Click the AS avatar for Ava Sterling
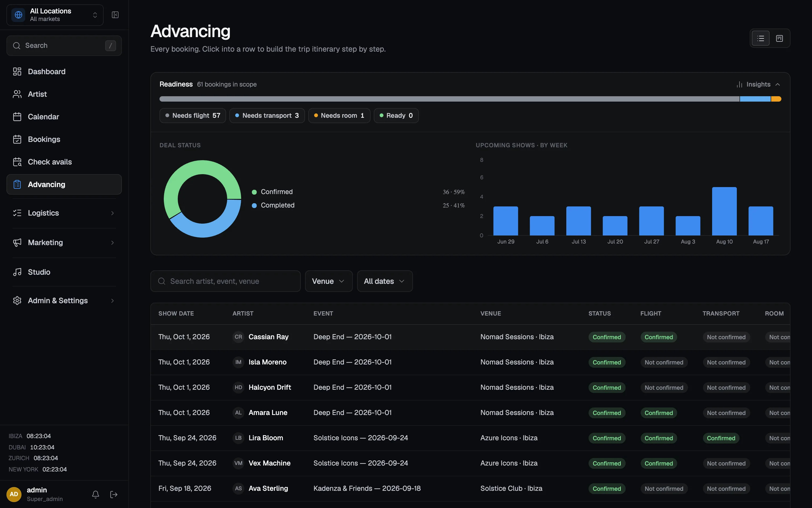The width and height of the screenshot is (812, 508). click(238, 489)
